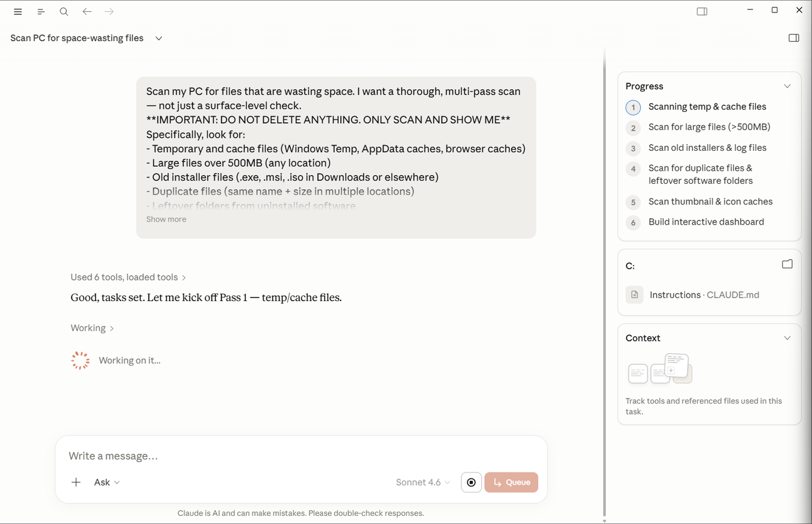Maximize the application window
The height and width of the screenshot is (524, 812).
click(x=775, y=10)
